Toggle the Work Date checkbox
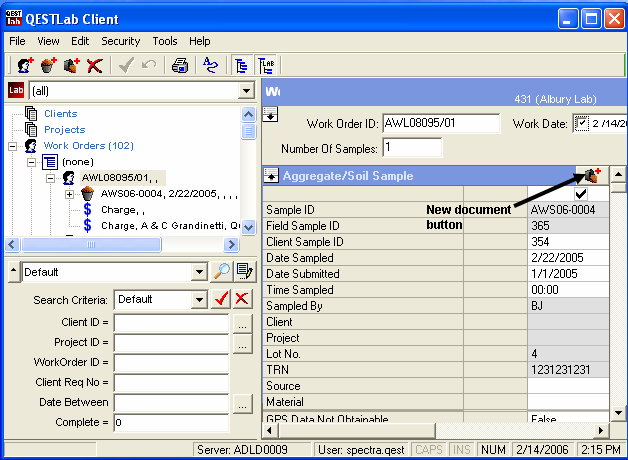The height and width of the screenshot is (460, 628). pyautogui.click(x=583, y=123)
